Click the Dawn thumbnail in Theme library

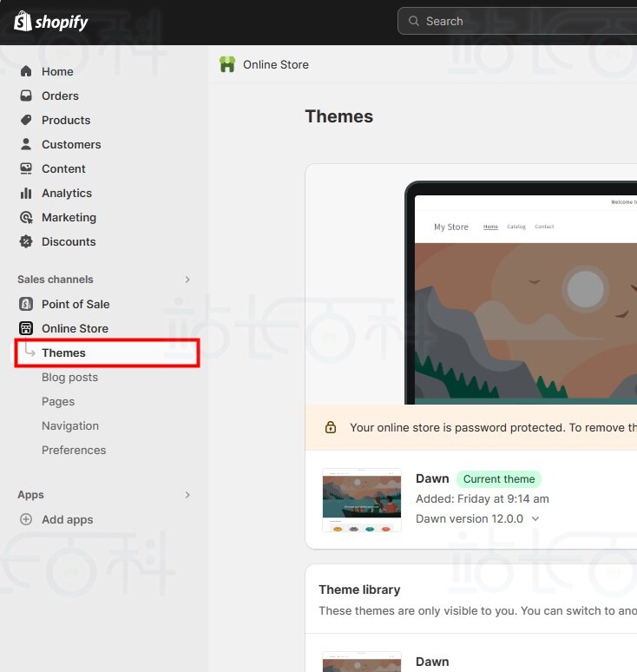tap(362, 662)
